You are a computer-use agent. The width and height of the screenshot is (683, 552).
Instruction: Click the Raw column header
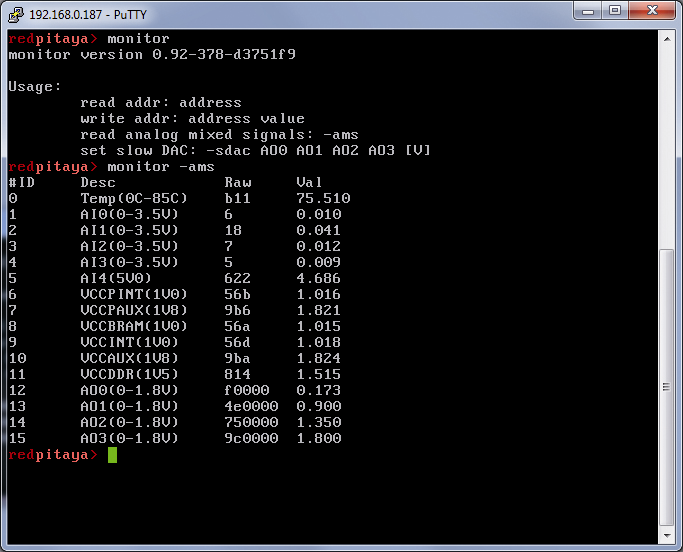238,183
